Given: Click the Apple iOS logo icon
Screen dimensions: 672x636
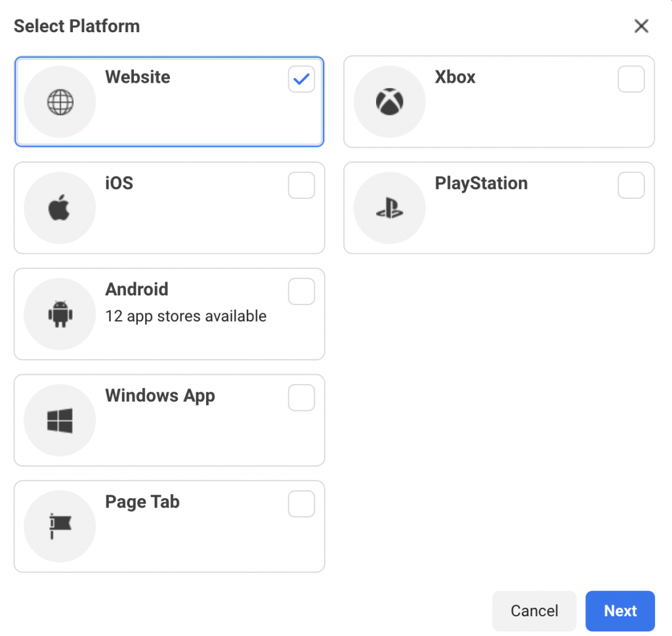Looking at the screenshot, I should click(60, 209).
